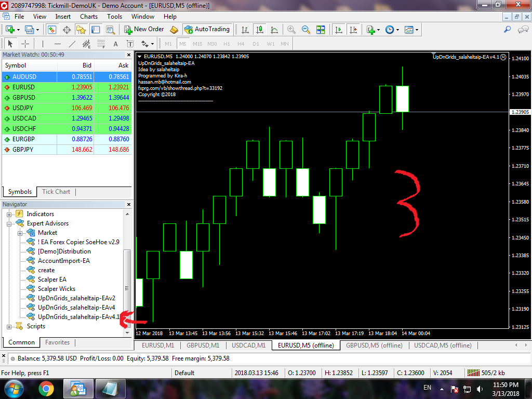Open a new chart window
Viewport: 532px width, 399px height.
10,30
